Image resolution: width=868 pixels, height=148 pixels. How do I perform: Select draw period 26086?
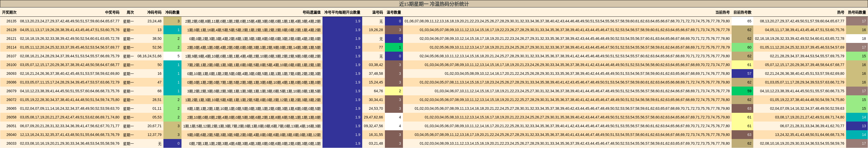click(11, 82)
